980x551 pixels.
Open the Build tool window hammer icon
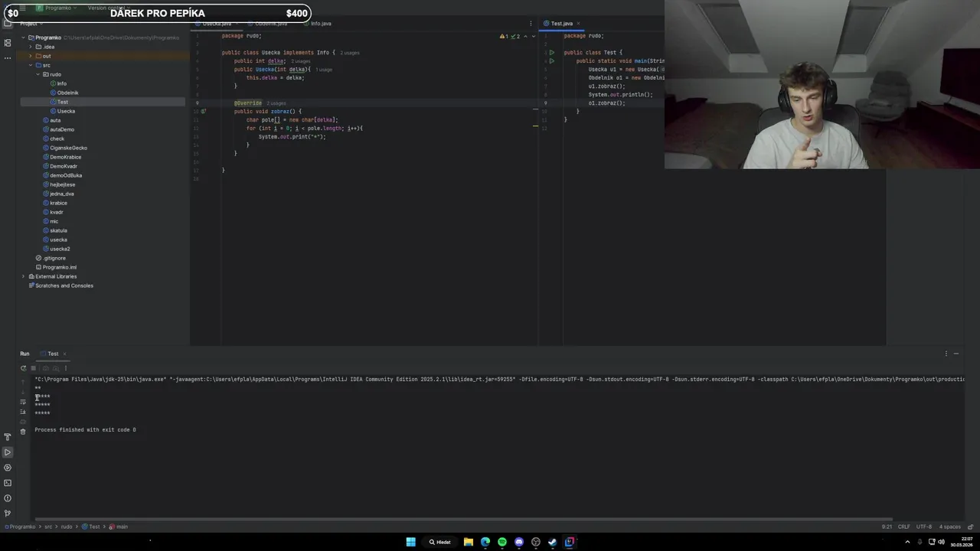point(8,437)
